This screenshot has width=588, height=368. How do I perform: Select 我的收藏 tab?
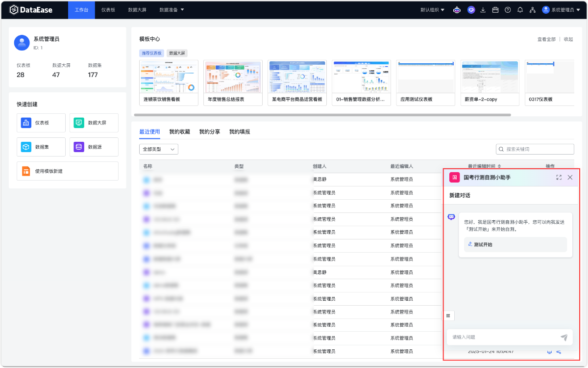point(179,132)
